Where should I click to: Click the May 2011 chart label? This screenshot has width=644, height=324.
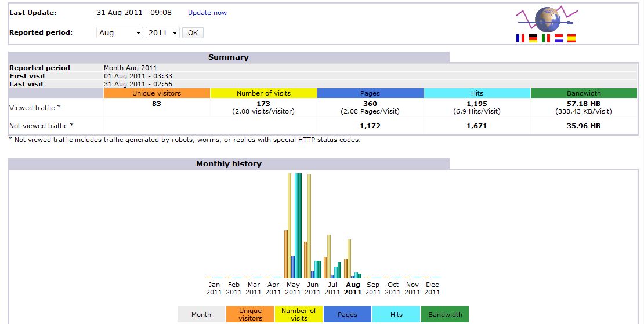293,288
